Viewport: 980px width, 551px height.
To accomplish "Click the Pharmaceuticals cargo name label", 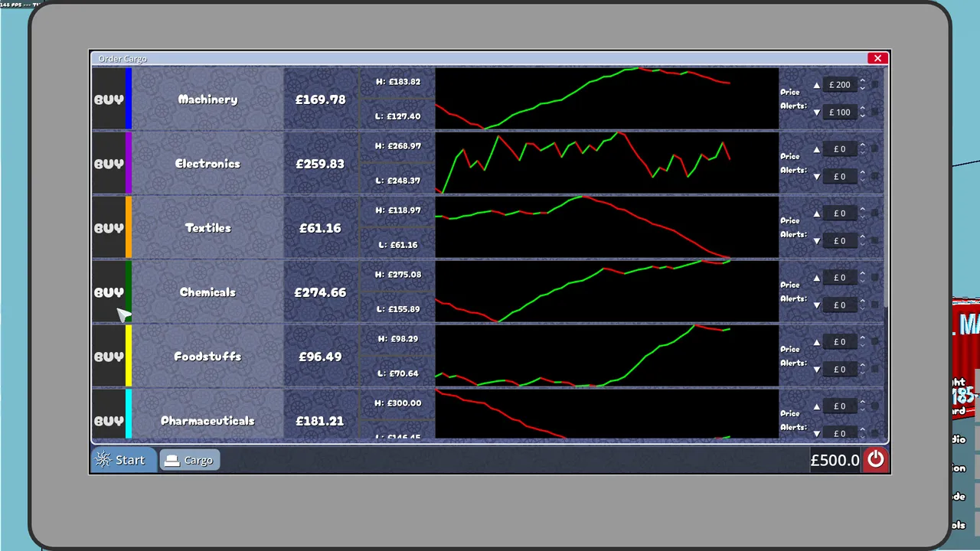I will pos(207,421).
